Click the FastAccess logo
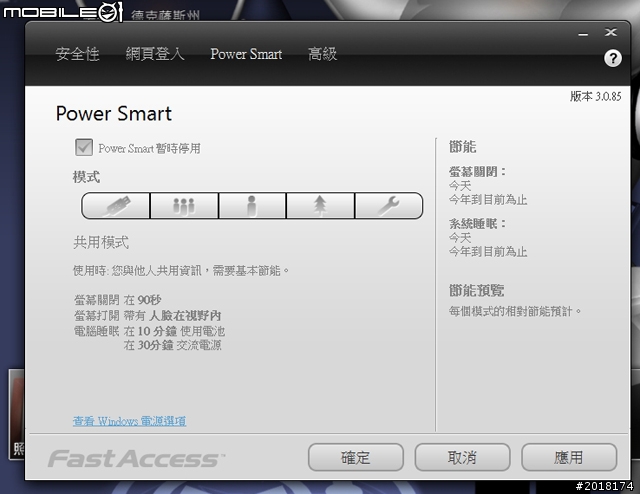Image resolution: width=640 pixels, height=494 pixels. click(x=136, y=458)
